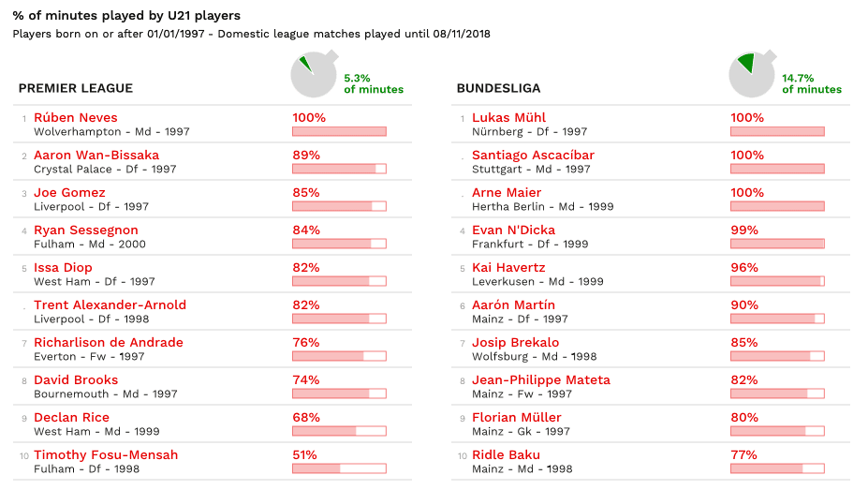The width and height of the screenshot is (868, 490).
Task: Select Richarlison de Andrade's name
Action: 109,343
